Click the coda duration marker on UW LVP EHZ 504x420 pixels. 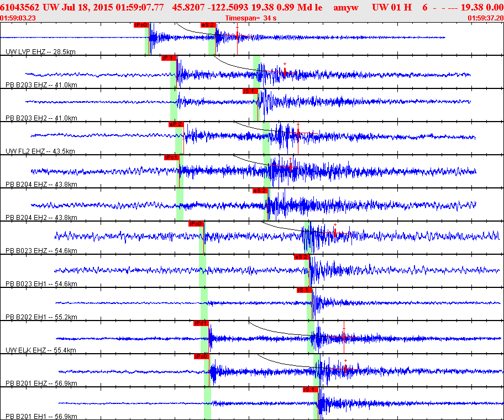point(238,36)
